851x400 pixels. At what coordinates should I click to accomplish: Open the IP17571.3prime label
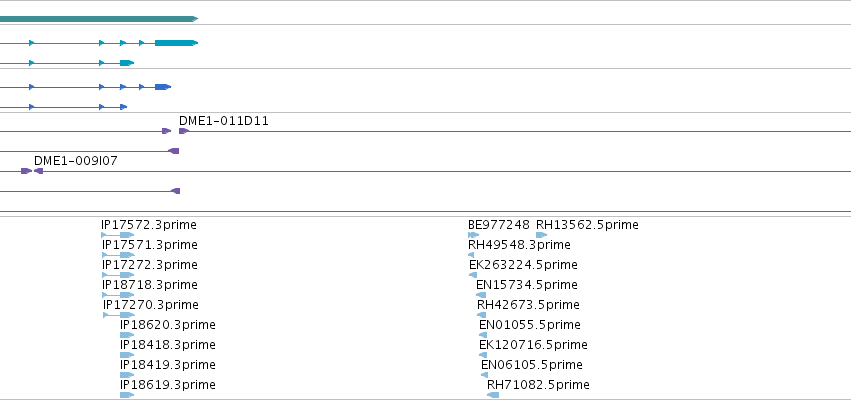tap(150, 245)
